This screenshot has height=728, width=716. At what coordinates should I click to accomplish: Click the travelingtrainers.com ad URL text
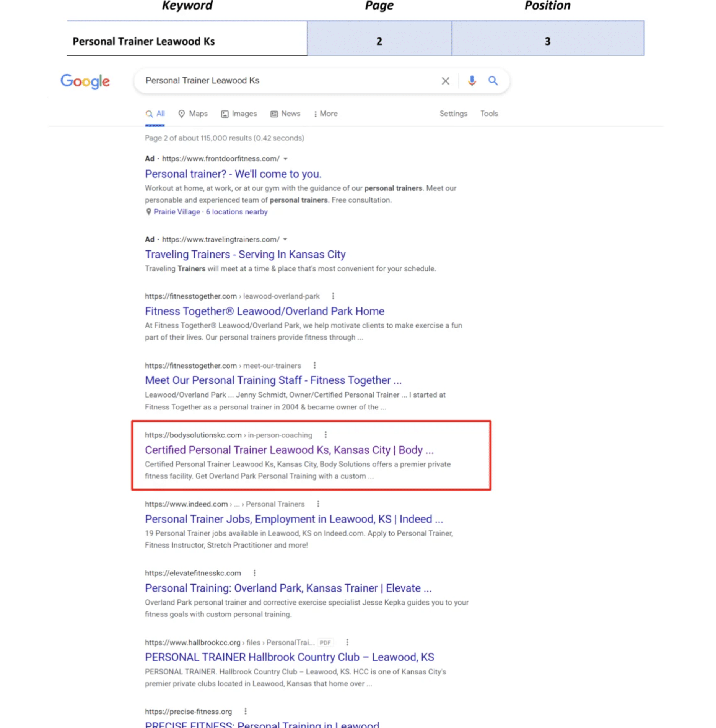pos(221,239)
